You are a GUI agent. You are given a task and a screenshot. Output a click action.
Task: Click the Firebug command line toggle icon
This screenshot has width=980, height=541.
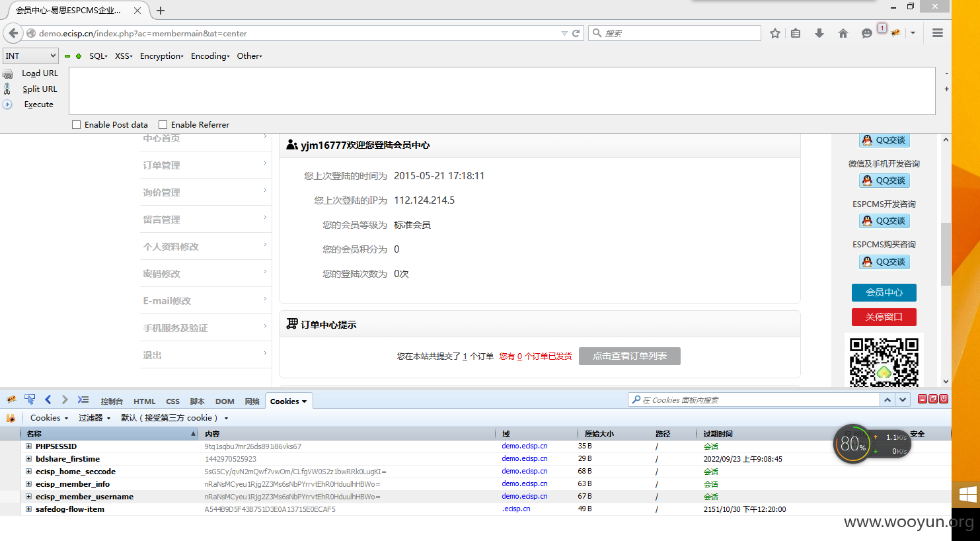pos(83,399)
